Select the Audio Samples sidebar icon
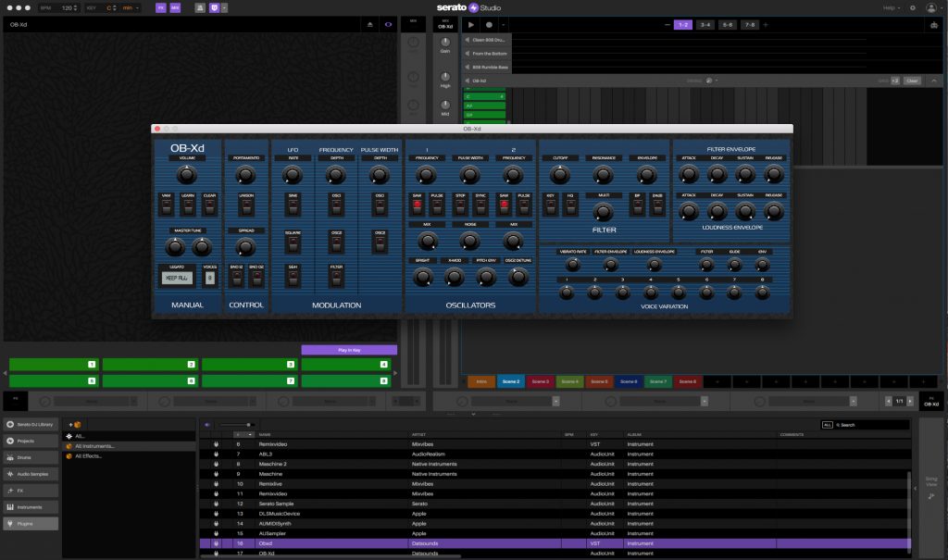 pos(31,474)
